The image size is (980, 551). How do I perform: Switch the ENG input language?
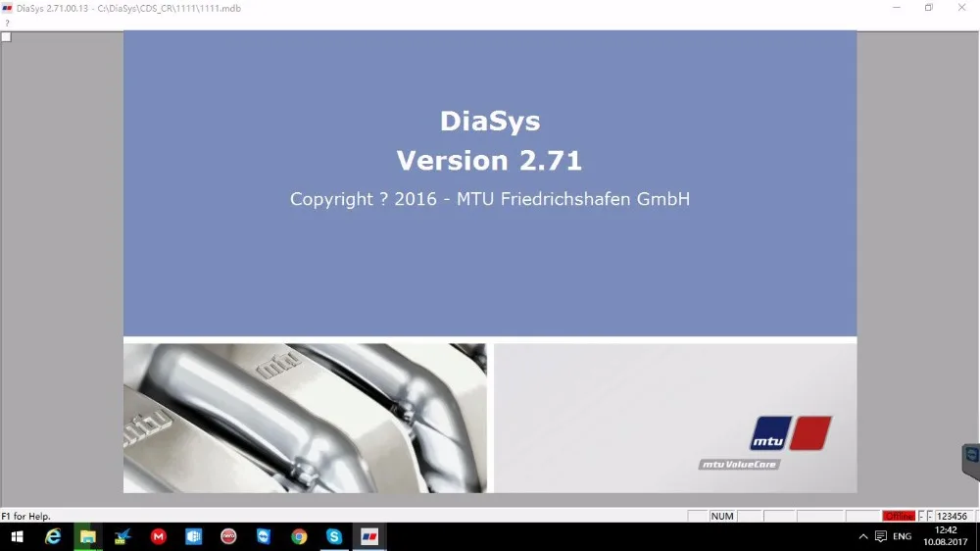click(x=902, y=536)
